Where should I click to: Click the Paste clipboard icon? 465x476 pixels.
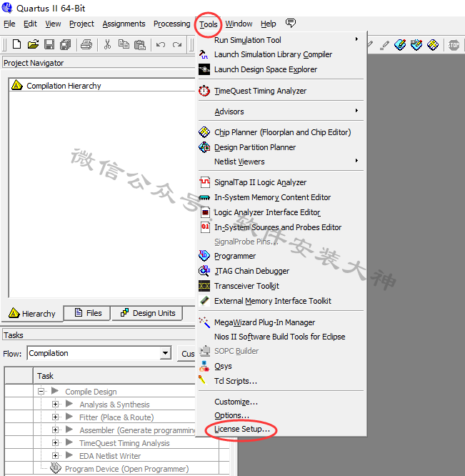[140, 44]
